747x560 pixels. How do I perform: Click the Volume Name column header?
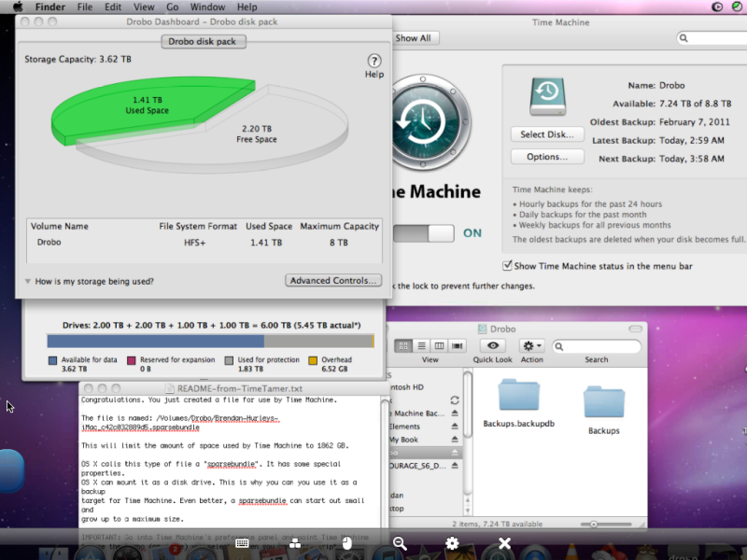[x=60, y=226]
